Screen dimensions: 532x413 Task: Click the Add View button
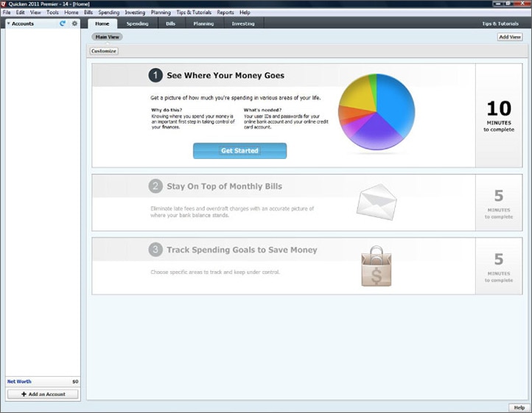tap(510, 37)
